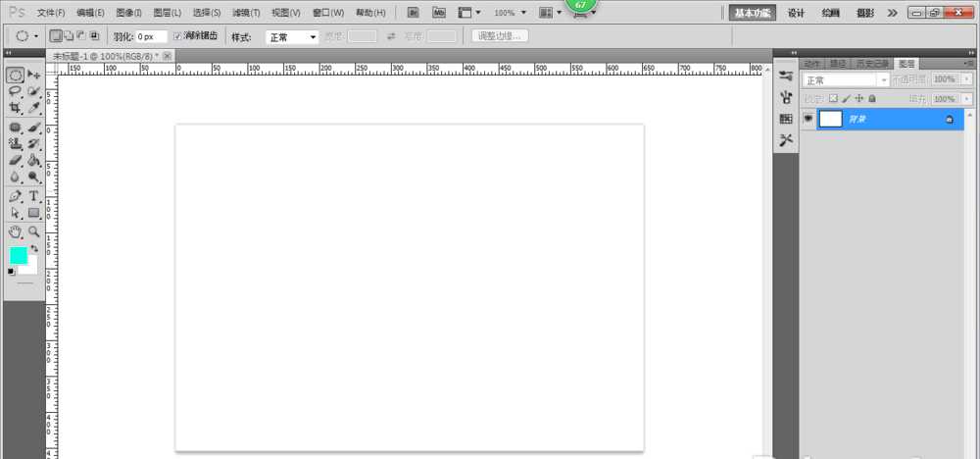Select the Crop tool

16,108
